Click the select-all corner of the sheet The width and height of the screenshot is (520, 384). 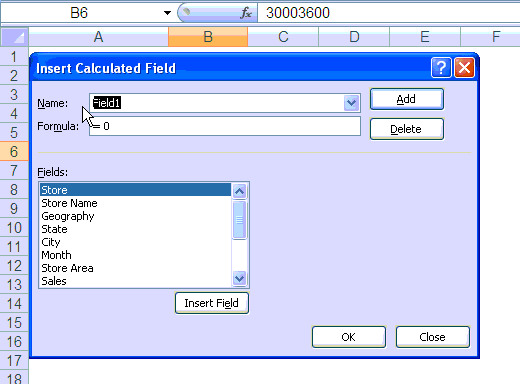(14, 37)
